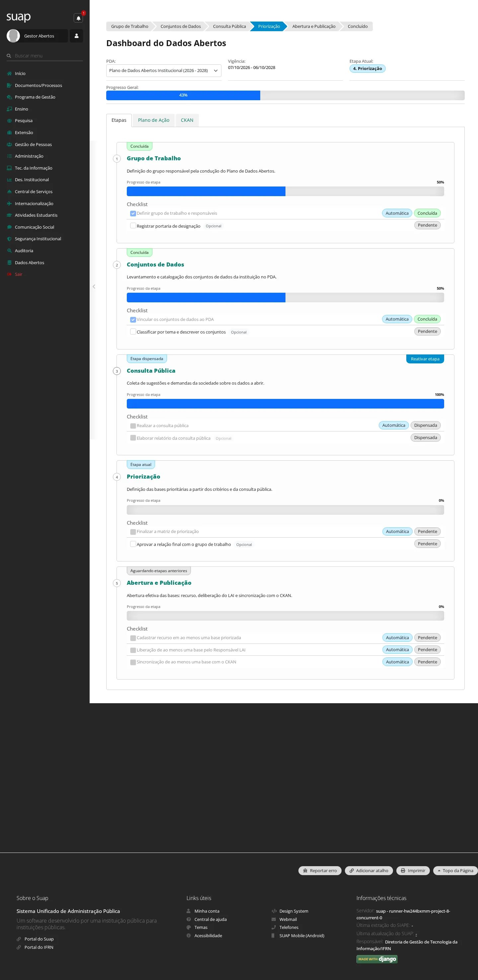Screen dimensions: 478x980
Task: Expand the Gestão de Pessoas menu
Action: 33,145
